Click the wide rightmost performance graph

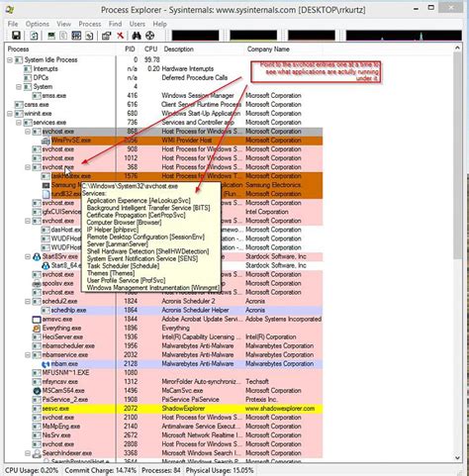(x=404, y=35)
